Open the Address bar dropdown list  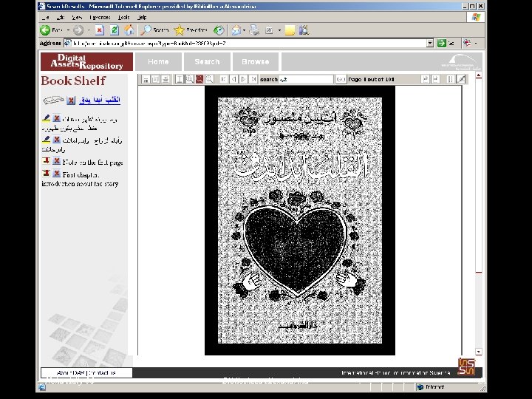430,43
